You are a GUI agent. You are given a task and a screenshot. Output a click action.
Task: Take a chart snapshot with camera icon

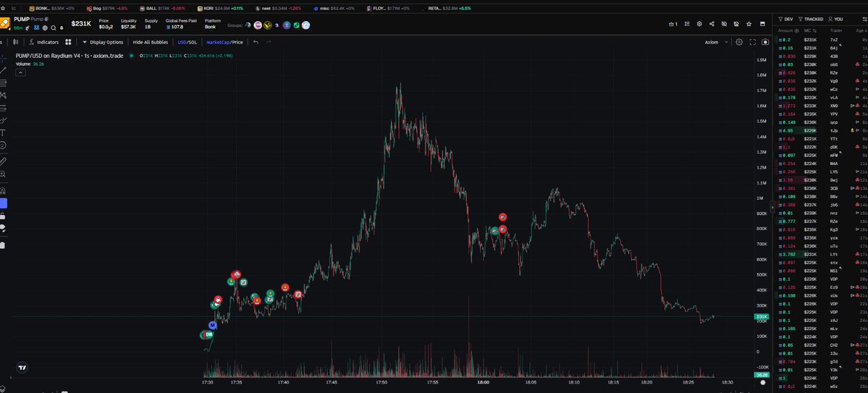pyautogui.click(x=766, y=42)
